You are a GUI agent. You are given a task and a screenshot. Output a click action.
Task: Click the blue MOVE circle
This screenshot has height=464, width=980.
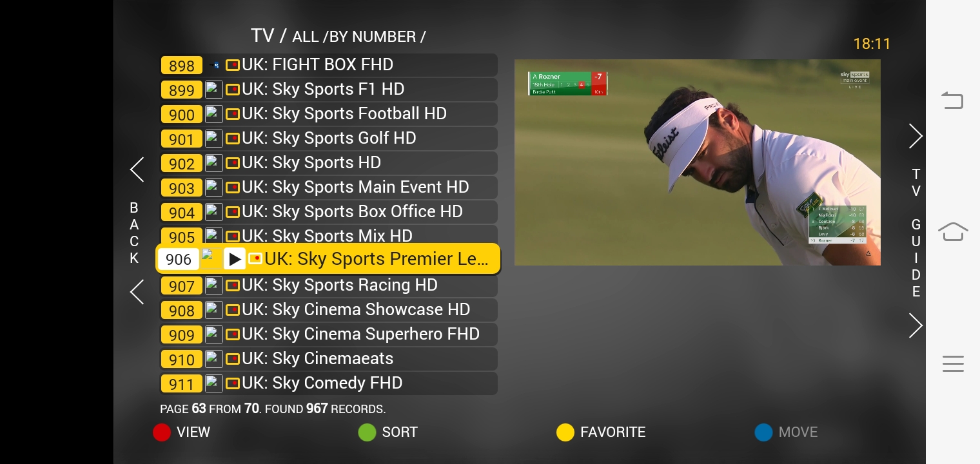[x=763, y=432]
